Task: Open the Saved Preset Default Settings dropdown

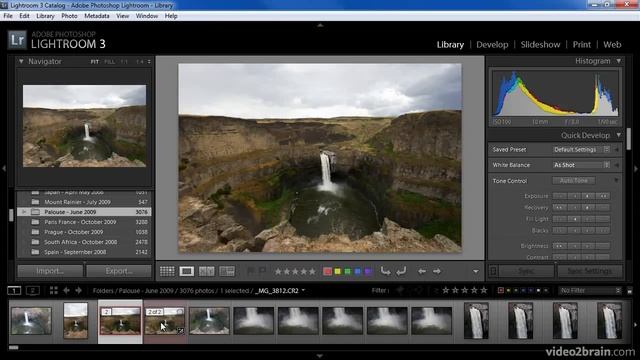Action: tap(581, 149)
